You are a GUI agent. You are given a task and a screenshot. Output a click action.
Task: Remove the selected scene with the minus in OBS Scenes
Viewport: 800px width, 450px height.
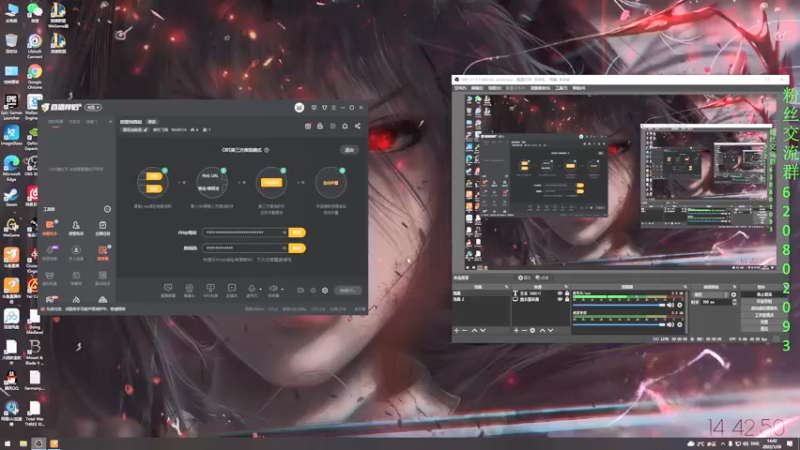click(464, 331)
